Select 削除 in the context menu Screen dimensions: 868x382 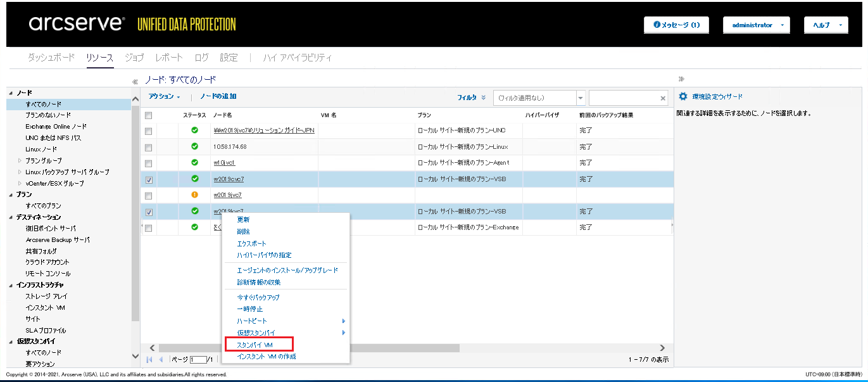tap(243, 231)
